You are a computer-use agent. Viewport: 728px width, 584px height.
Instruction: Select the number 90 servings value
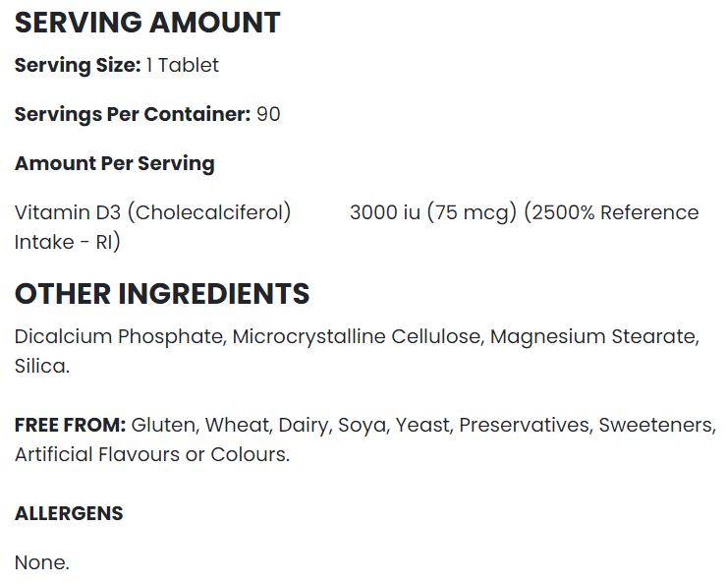coord(268,114)
